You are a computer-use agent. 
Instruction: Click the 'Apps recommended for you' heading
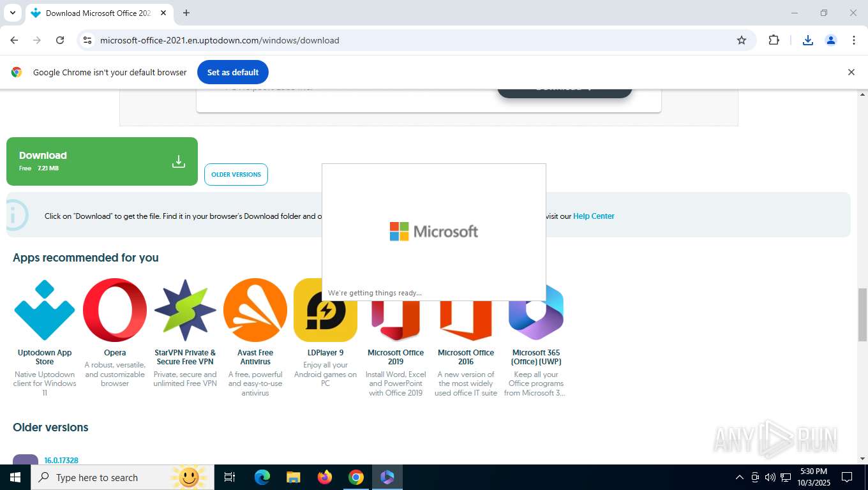(86, 258)
